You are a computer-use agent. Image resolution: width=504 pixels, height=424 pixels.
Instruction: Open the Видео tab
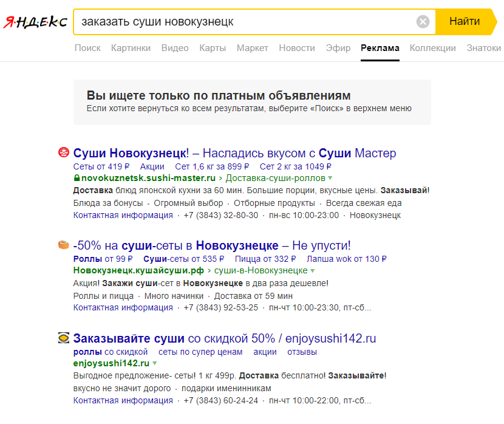click(175, 48)
